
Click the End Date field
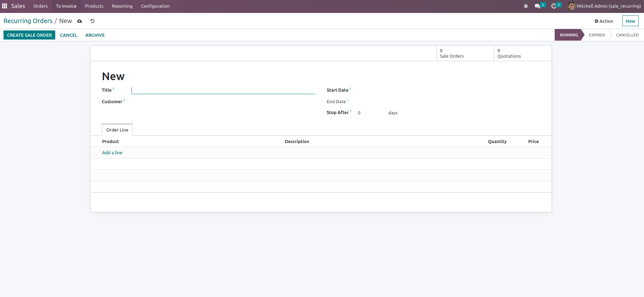(448, 102)
